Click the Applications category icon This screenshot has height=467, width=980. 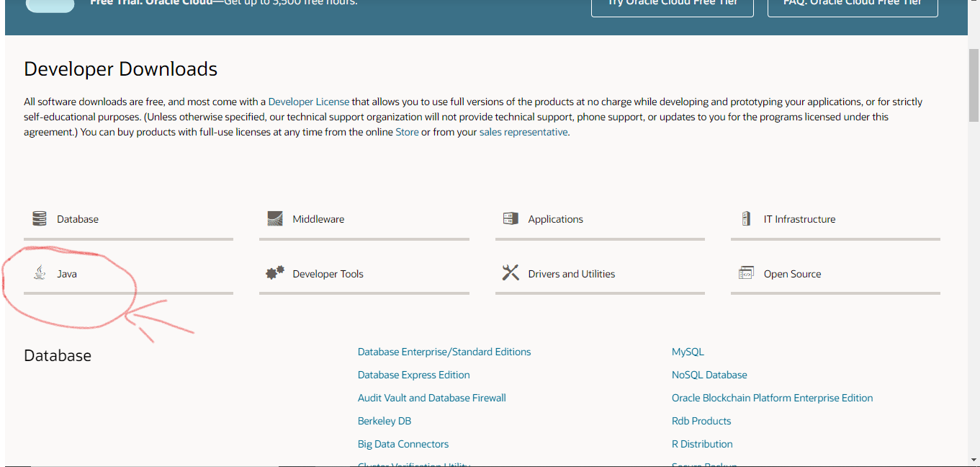coord(511,219)
